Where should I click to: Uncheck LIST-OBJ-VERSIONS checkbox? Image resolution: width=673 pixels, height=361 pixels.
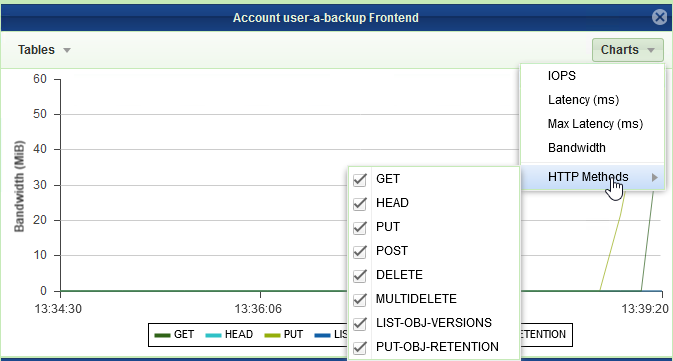[x=360, y=324]
